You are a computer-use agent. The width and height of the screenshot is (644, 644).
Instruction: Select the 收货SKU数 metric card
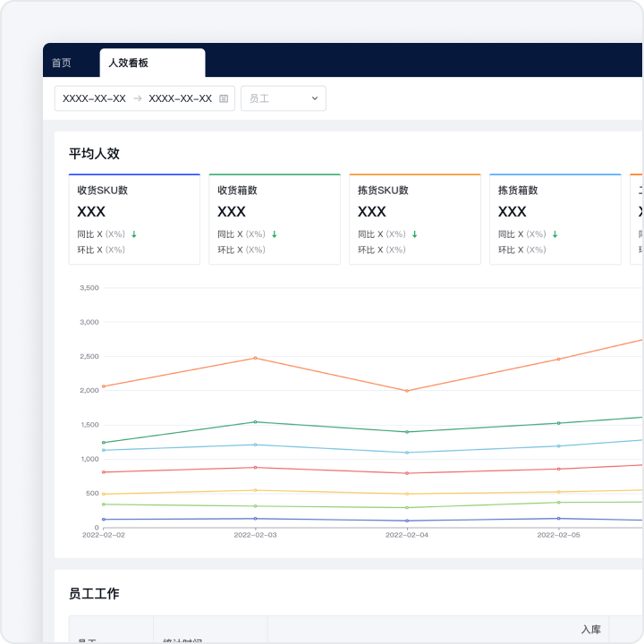(134, 219)
